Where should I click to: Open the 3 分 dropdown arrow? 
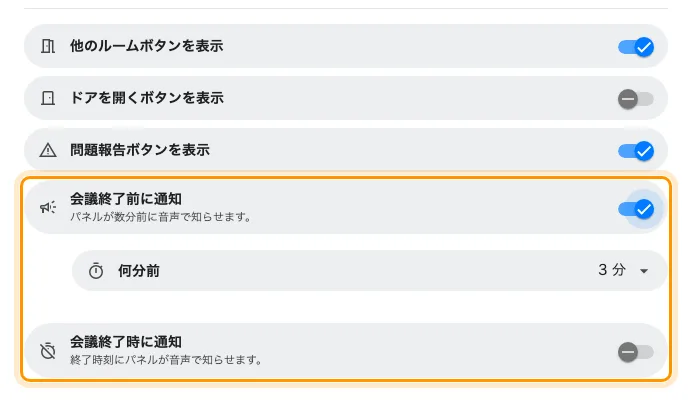[x=644, y=271]
